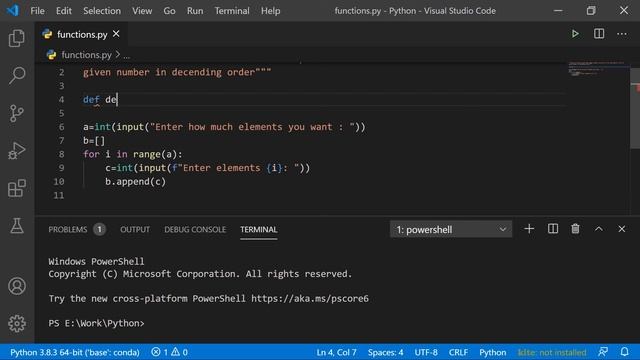
Task: Switch to the Terminal panel tab
Action: tap(258, 229)
